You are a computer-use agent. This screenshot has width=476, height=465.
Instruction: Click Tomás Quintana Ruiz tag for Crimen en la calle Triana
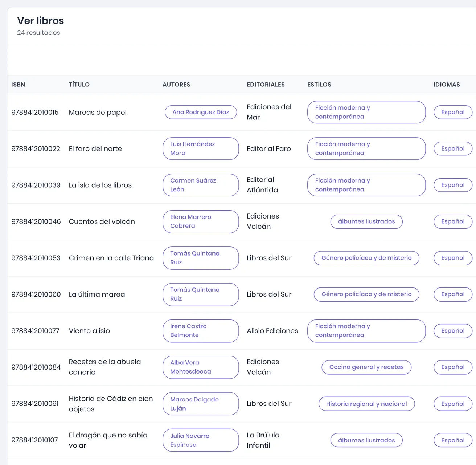click(x=201, y=258)
